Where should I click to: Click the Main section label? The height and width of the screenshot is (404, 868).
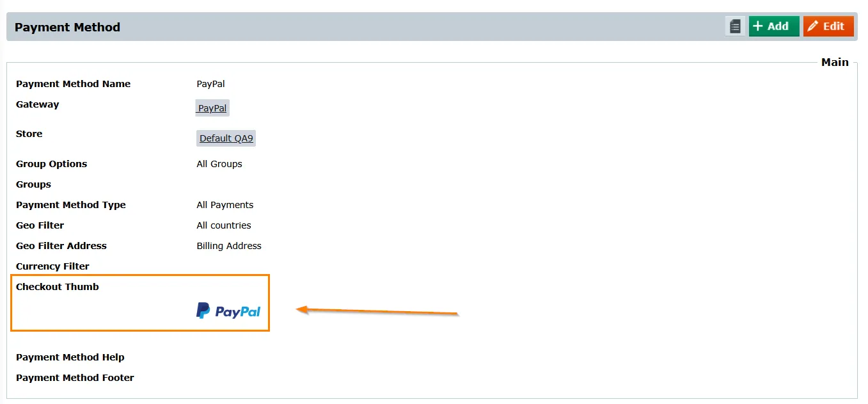pyautogui.click(x=835, y=62)
